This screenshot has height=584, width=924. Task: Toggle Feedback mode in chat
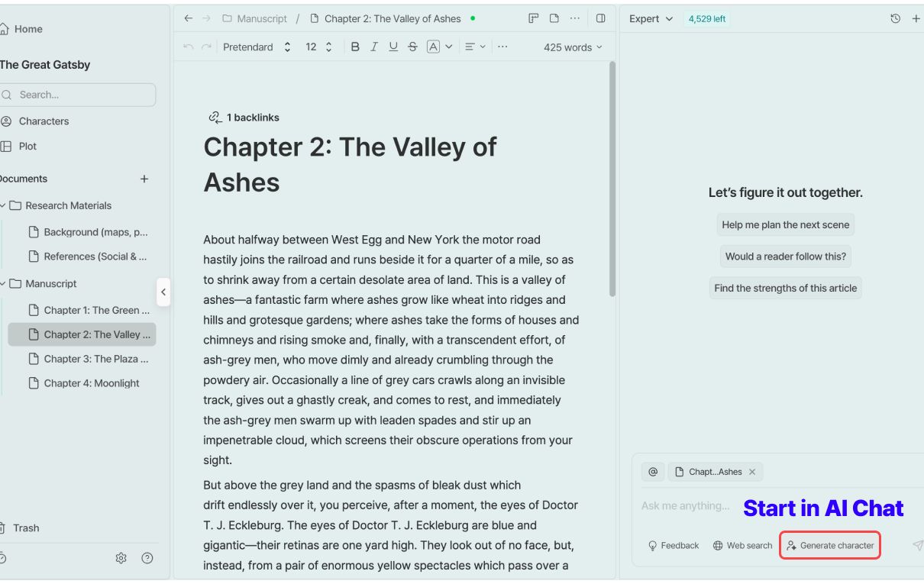[x=674, y=546]
